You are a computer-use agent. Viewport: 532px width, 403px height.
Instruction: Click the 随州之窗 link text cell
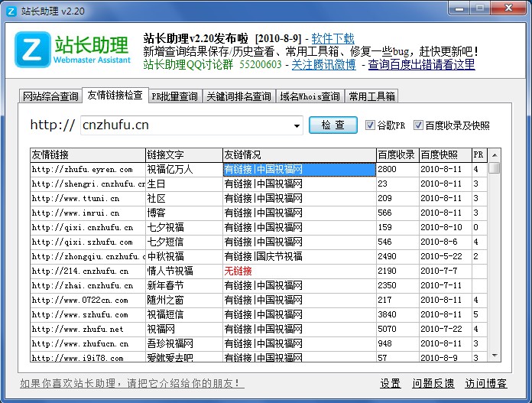184,301
